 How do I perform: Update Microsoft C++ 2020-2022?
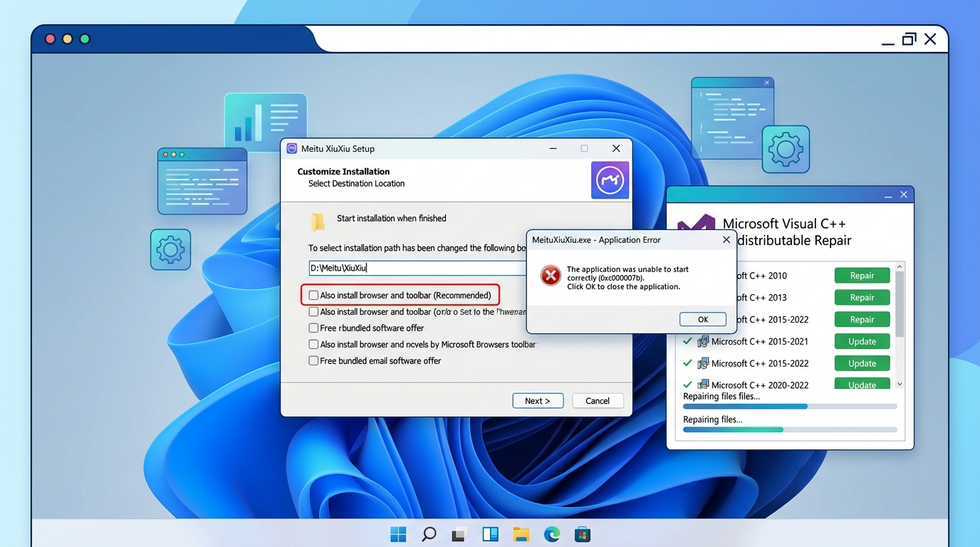[862, 384]
